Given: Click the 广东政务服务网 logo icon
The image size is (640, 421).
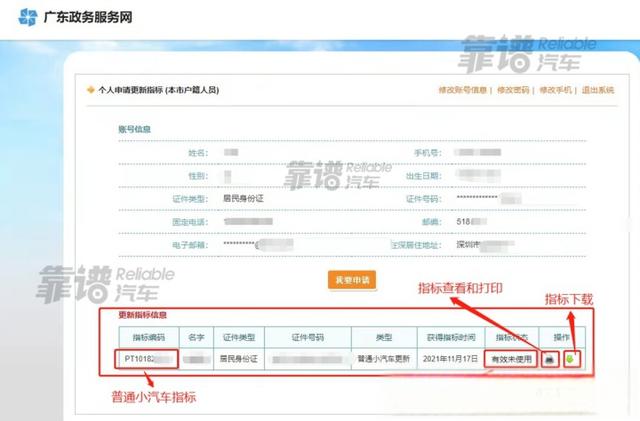Looking at the screenshot, I should (x=28, y=17).
